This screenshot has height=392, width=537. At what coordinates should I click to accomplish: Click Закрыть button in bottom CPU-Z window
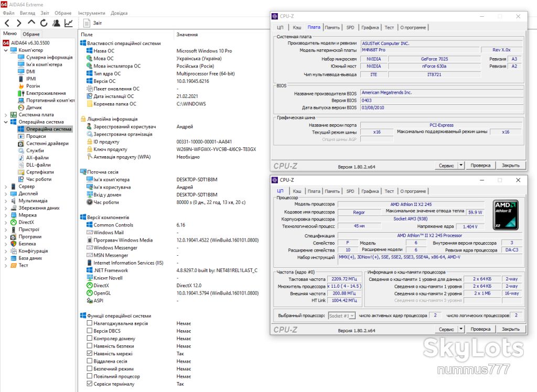point(511,329)
